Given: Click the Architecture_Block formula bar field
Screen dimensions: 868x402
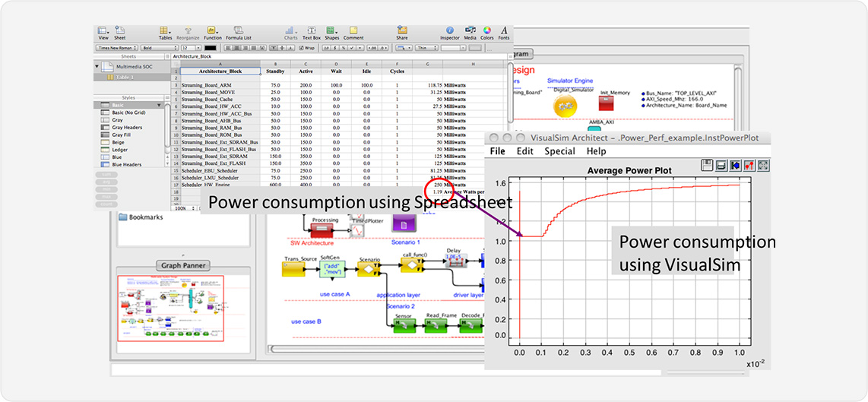Looking at the screenshot, I should click(x=337, y=56).
